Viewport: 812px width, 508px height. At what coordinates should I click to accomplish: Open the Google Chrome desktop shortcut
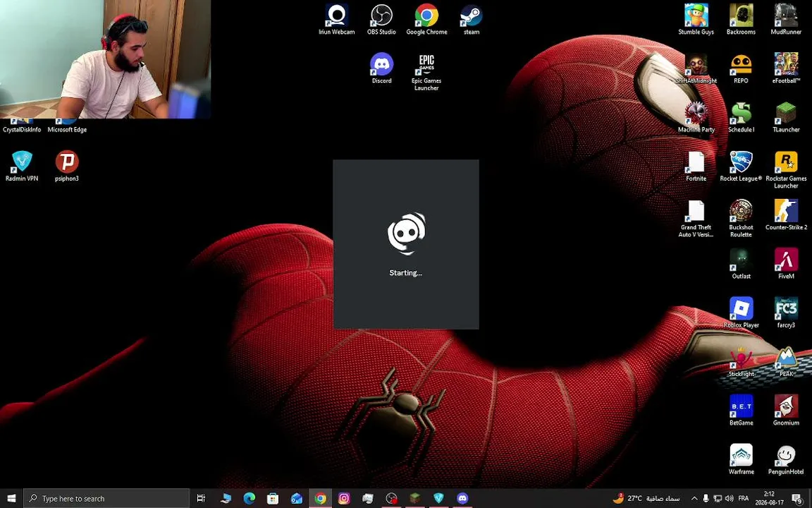pyautogui.click(x=426, y=20)
